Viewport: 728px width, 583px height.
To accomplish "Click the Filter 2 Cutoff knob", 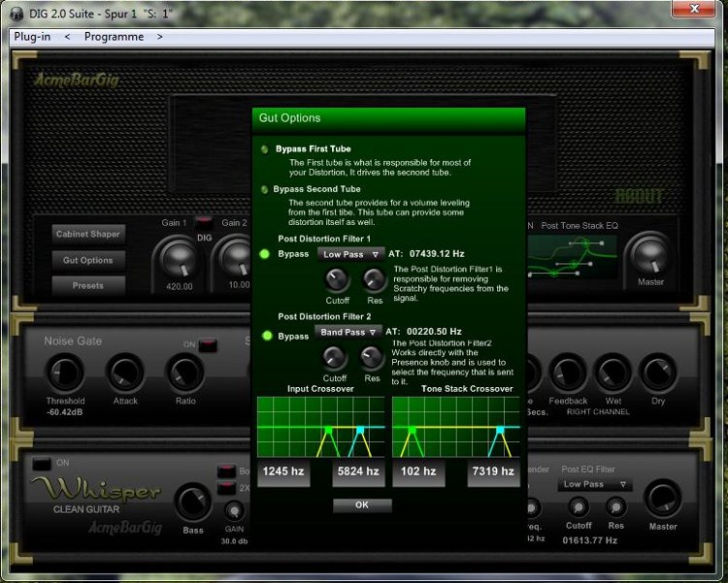I will pyautogui.click(x=334, y=357).
